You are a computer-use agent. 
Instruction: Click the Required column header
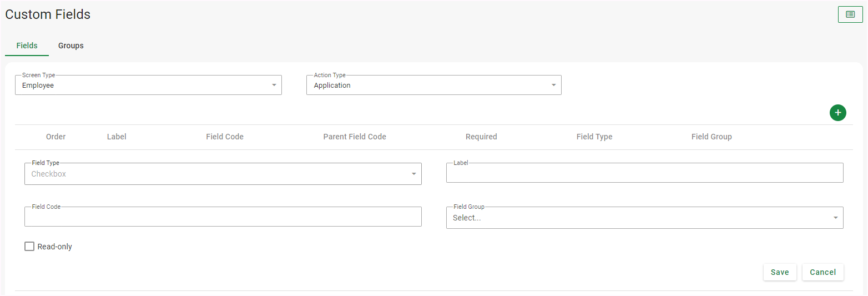481,137
